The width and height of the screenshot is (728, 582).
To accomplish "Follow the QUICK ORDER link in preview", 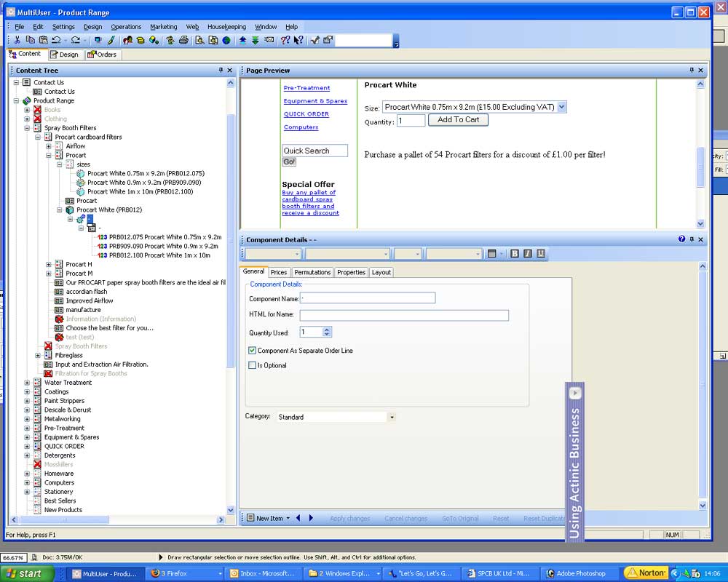I will coord(306,114).
